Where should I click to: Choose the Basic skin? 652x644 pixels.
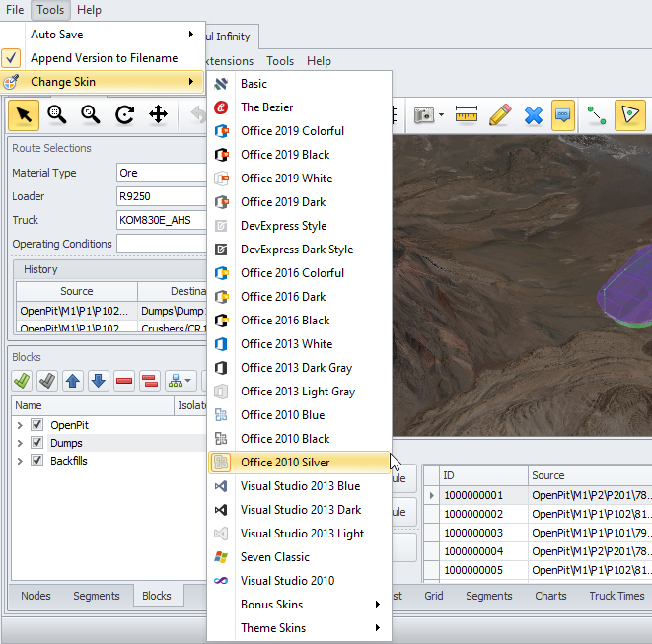[300, 84]
